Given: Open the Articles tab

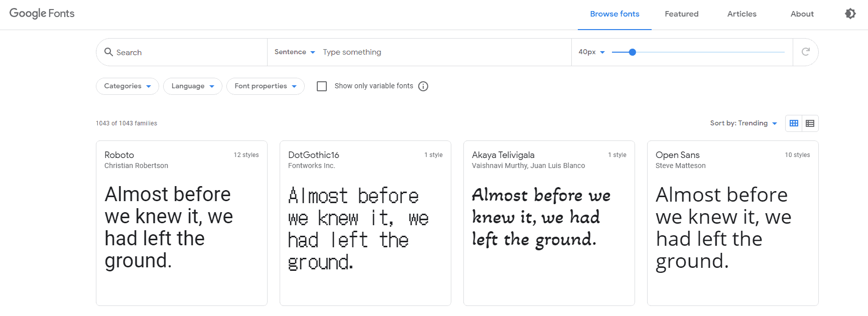Looking at the screenshot, I should pyautogui.click(x=741, y=14).
